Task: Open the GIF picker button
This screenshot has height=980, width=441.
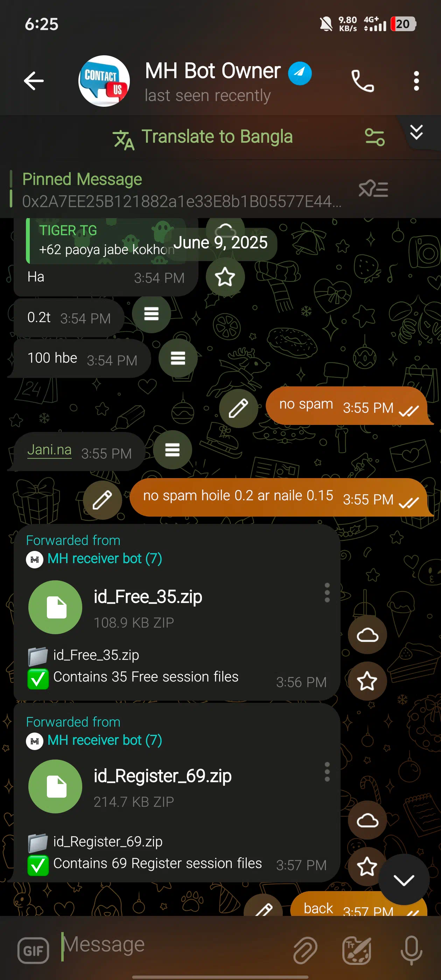Action: click(33, 951)
